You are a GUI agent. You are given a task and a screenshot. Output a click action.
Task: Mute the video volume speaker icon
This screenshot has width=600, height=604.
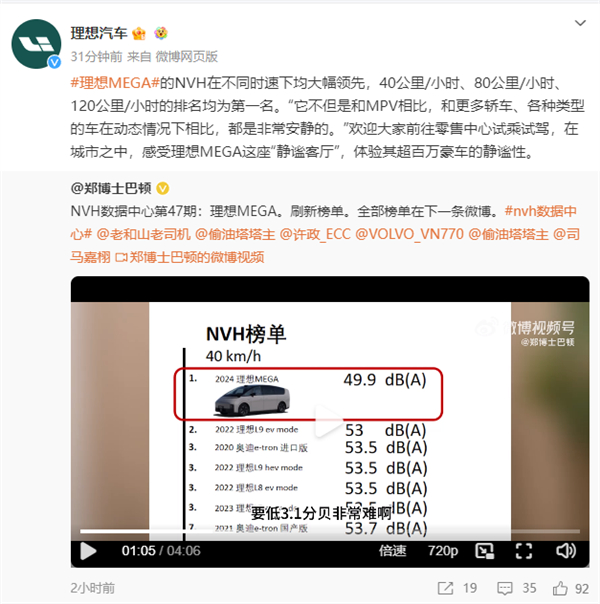[566, 551]
